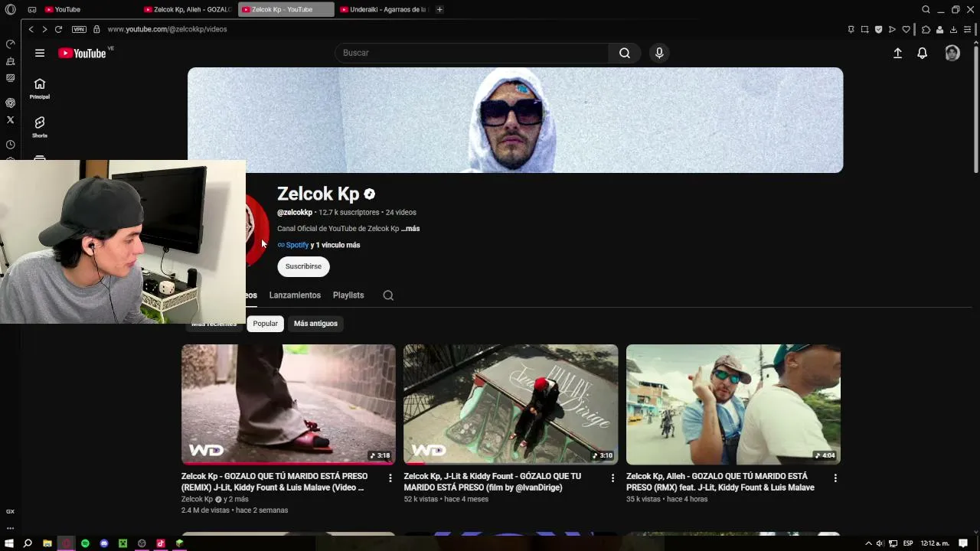Open the taskbar volume control
The image size is (980, 551).
[880, 543]
